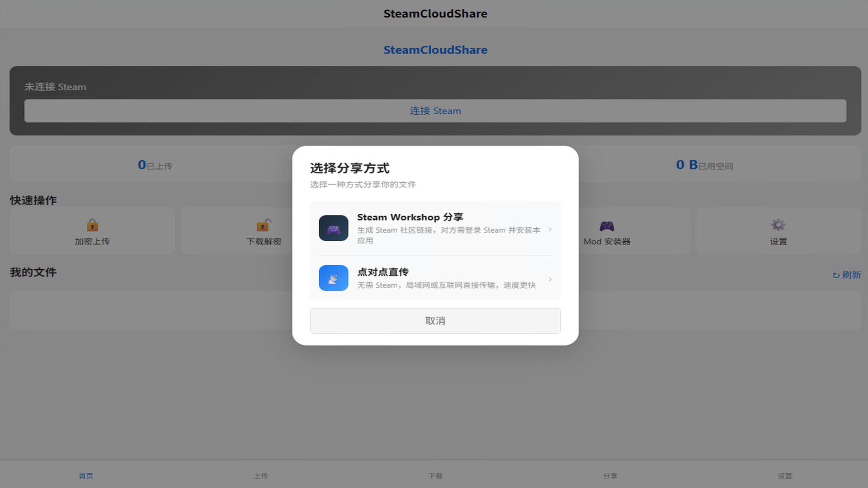Click the 0 已上传 statistics card

click(155, 164)
